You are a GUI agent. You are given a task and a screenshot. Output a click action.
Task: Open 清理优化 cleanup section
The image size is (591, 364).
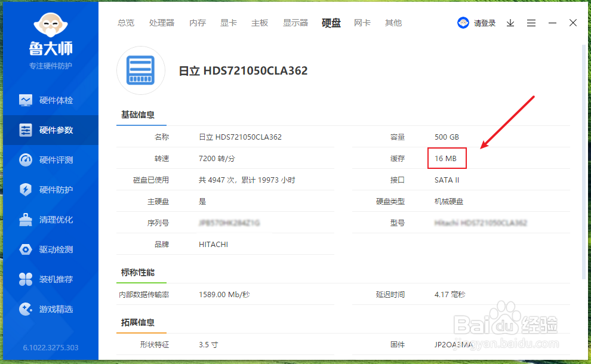[x=51, y=220]
